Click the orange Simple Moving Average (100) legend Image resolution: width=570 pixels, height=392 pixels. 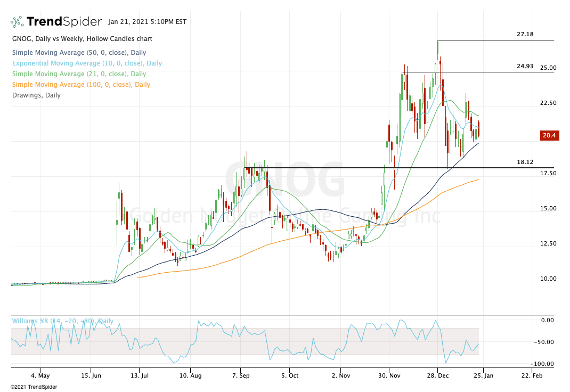tap(80, 85)
